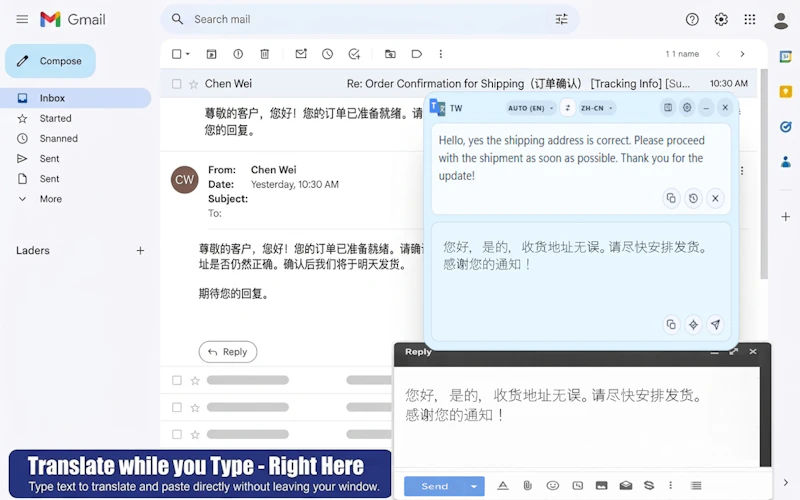The image size is (800, 500).
Task: Click translator panel layout icon
Action: click(x=667, y=108)
